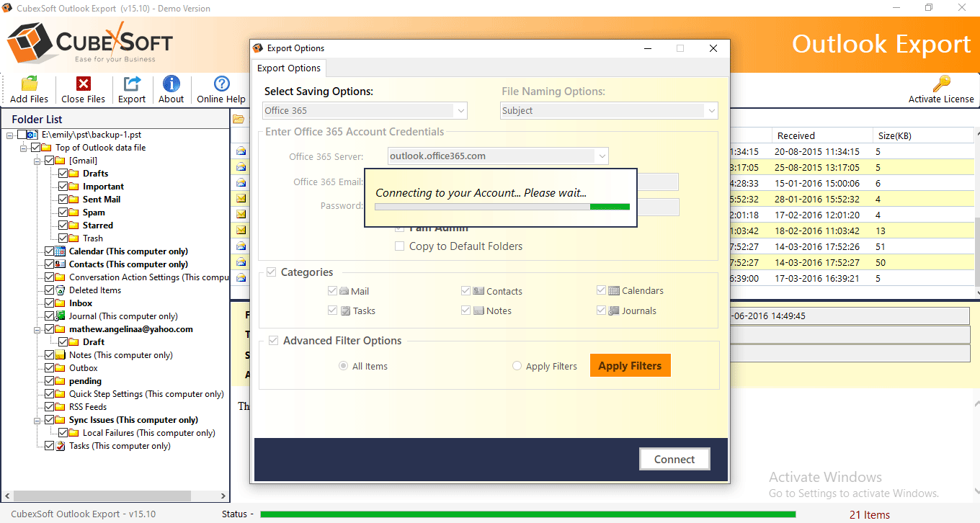Click the backup-1.pst file icon
Screen dimensions: 980x523
[x=32, y=135]
